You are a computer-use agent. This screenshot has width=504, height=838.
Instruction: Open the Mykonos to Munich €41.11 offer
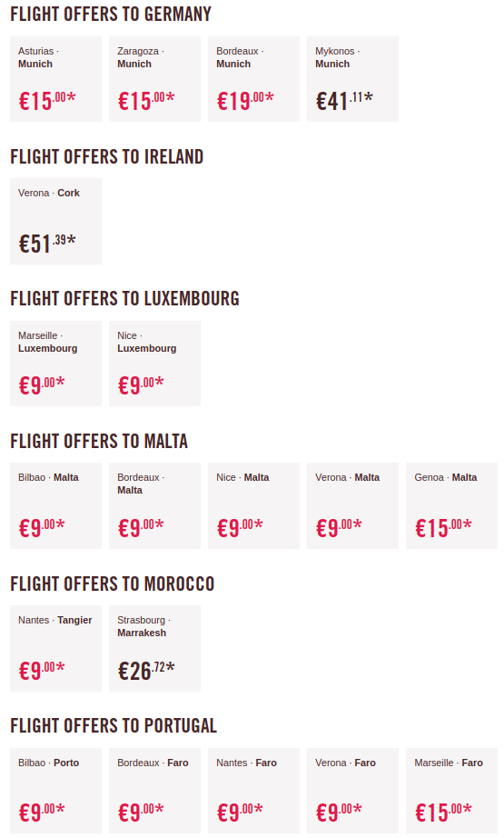(x=353, y=79)
